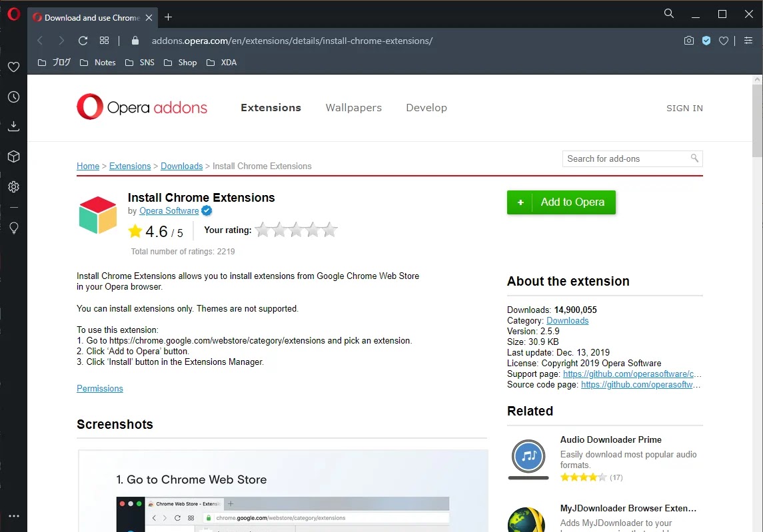This screenshot has height=532, width=763.
Task: Open Downloads category link in About section
Action: point(567,320)
